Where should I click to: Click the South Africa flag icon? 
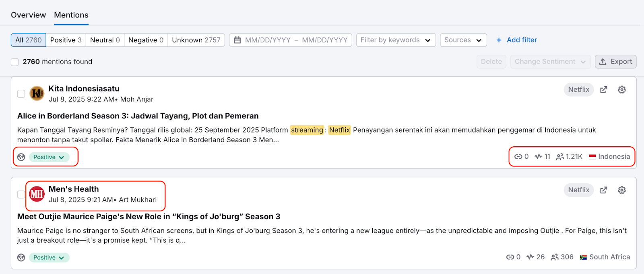582,257
